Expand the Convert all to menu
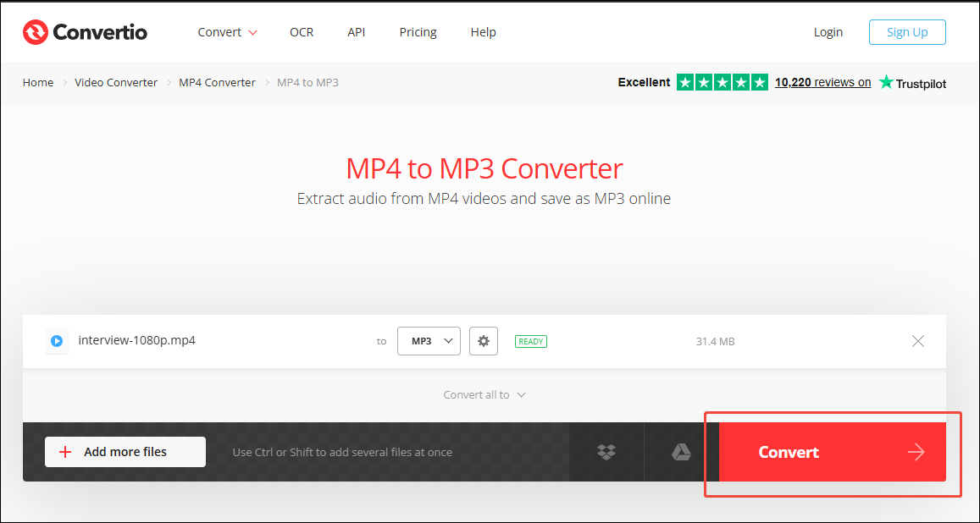The image size is (980, 523). [x=484, y=395]
